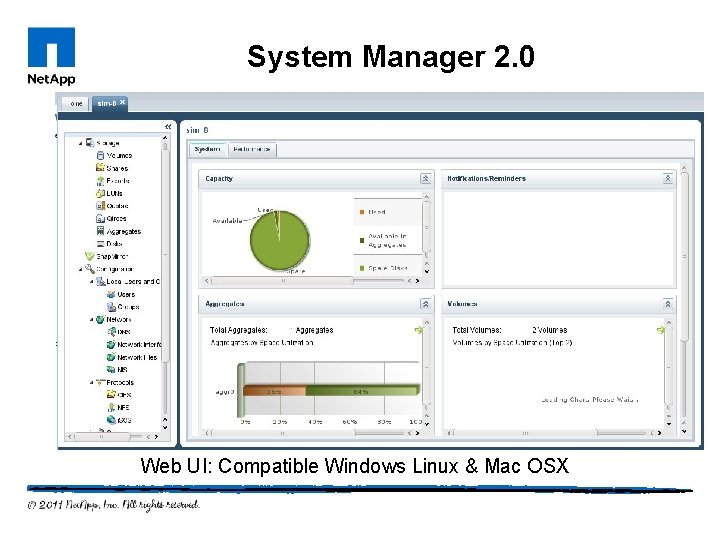Click the "Loading Chart. Please Wait" message

tap(590, 399)
